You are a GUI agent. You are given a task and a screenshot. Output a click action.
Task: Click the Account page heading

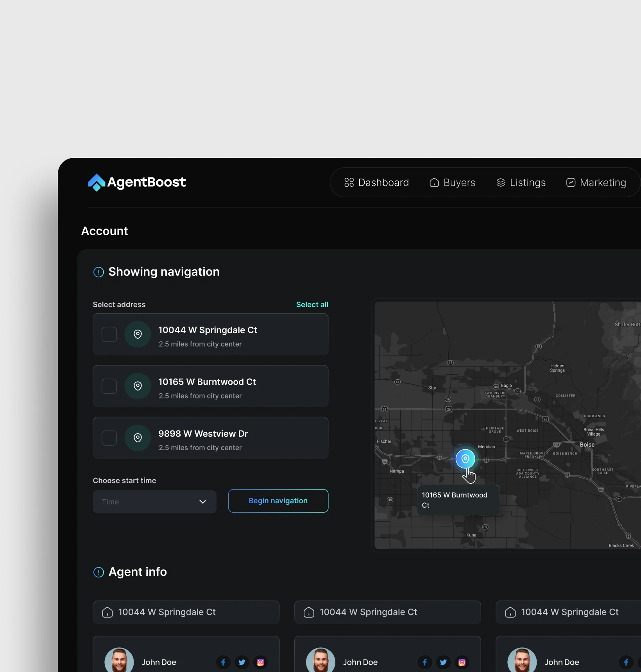pos(104,231)
